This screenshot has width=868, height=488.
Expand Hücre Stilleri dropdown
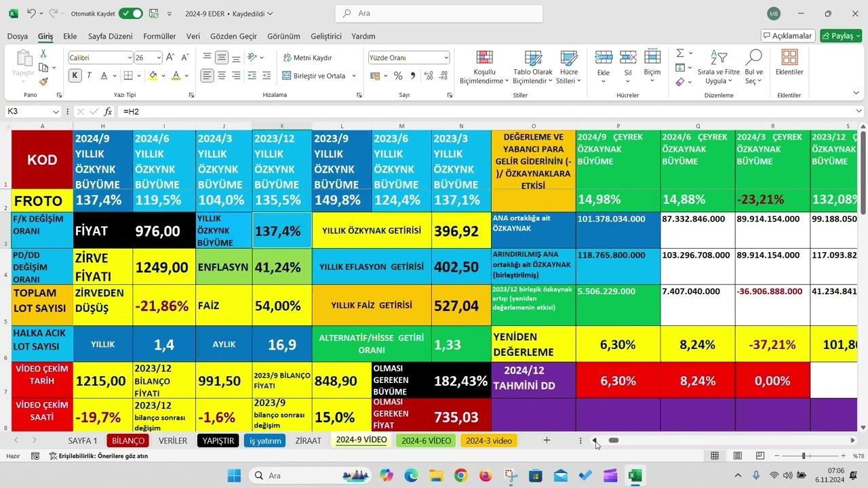click(578, 81)
